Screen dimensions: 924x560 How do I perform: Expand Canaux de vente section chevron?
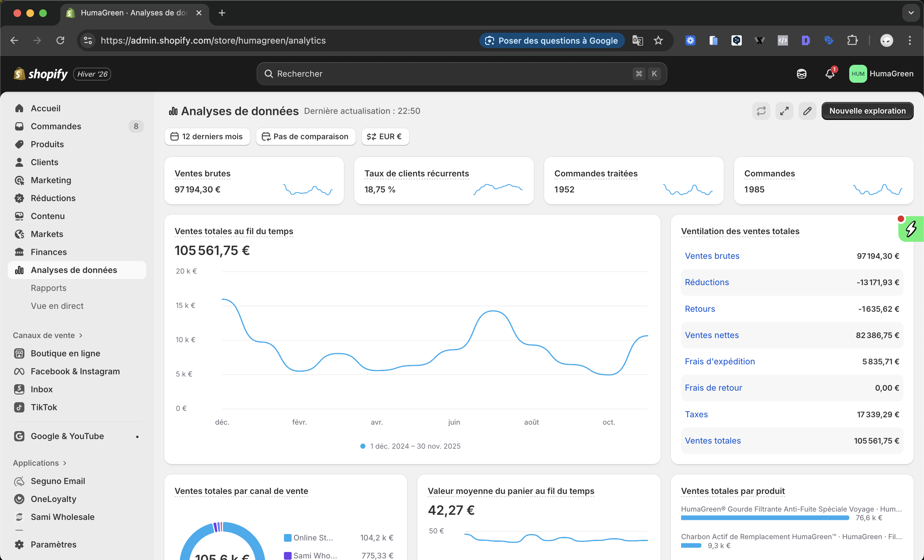81,335
